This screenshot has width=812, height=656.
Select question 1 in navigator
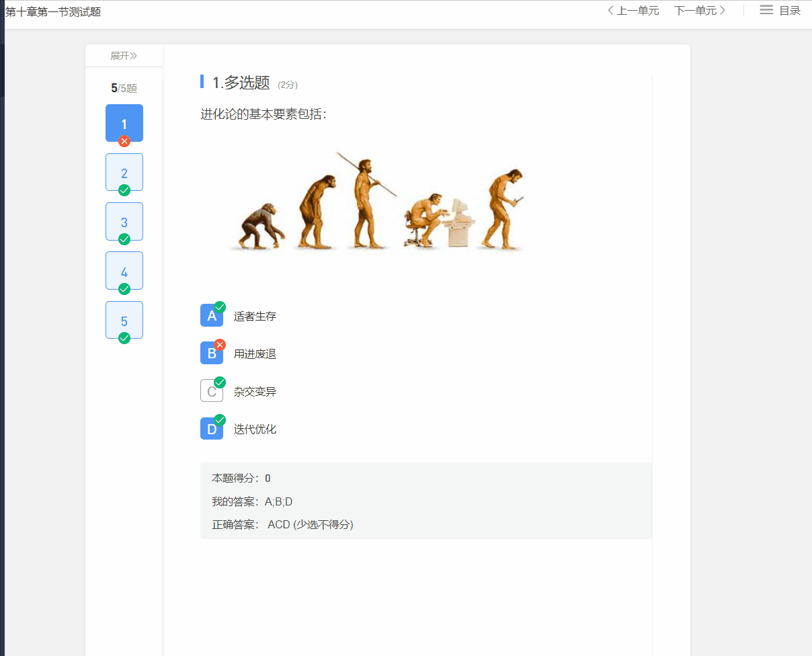coord(124,123)
